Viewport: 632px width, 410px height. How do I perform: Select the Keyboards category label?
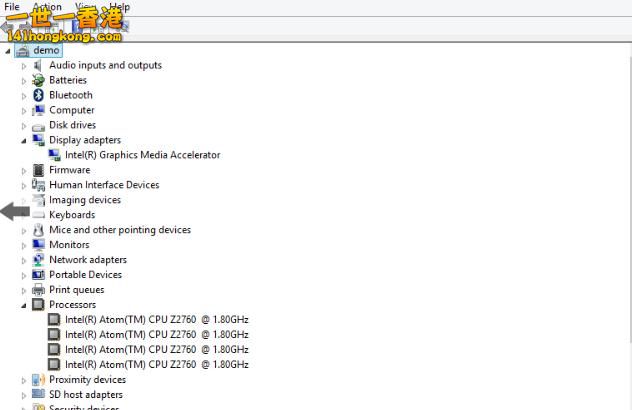point(72,215)
